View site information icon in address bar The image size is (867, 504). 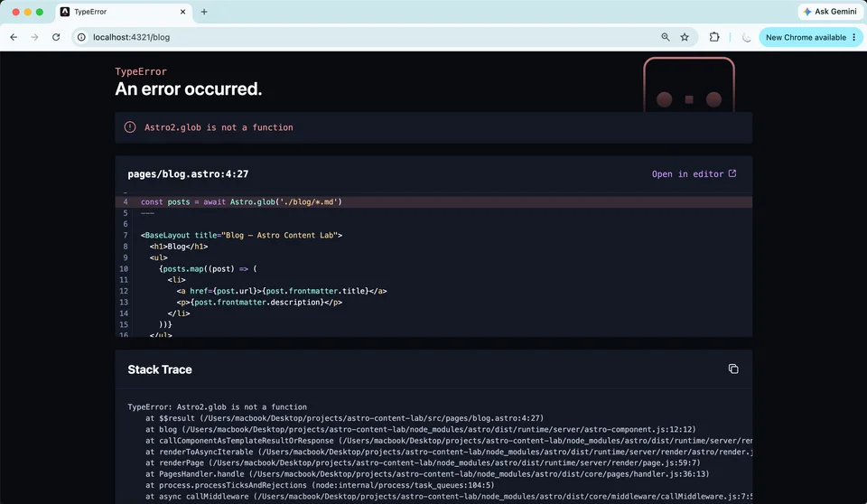point(81,37)
